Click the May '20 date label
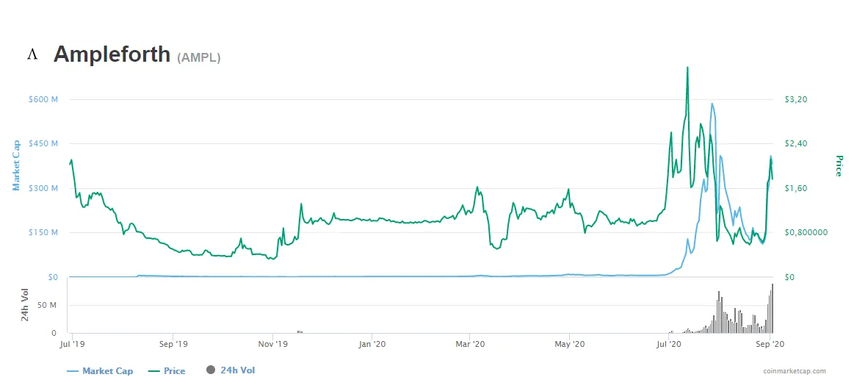Image resolution: width=868 pixels, height=391 pixels. 570,344
